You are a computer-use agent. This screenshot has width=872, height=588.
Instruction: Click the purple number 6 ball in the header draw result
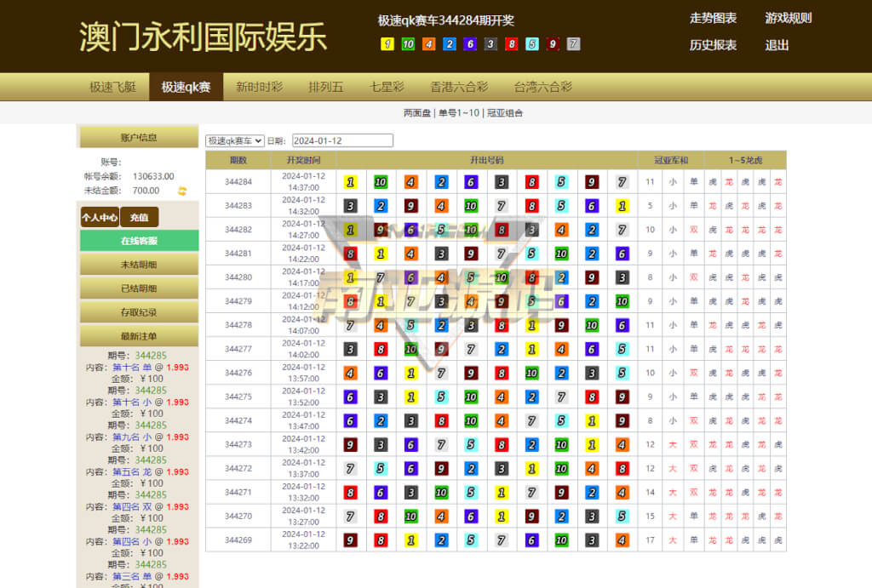pos(470,44)
